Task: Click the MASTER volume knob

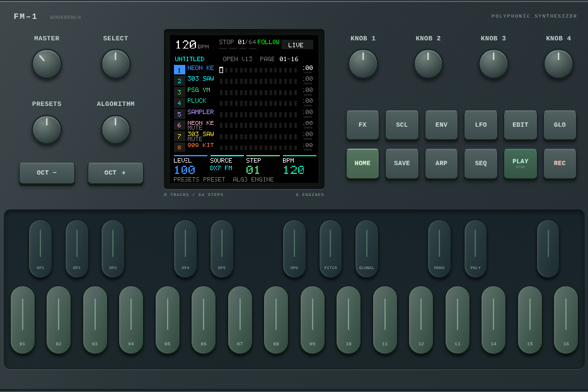Action: [x=47, y=64]
